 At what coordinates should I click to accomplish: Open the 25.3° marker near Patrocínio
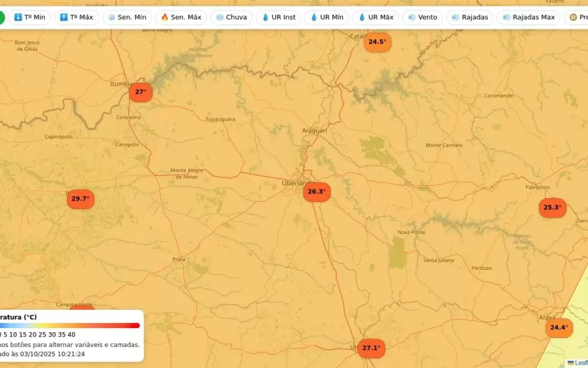click(x=552, y=207)
